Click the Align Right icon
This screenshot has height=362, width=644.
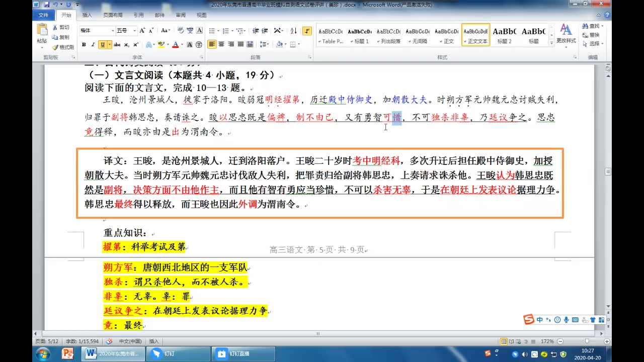pyautogui.click(x=231, y=45)
